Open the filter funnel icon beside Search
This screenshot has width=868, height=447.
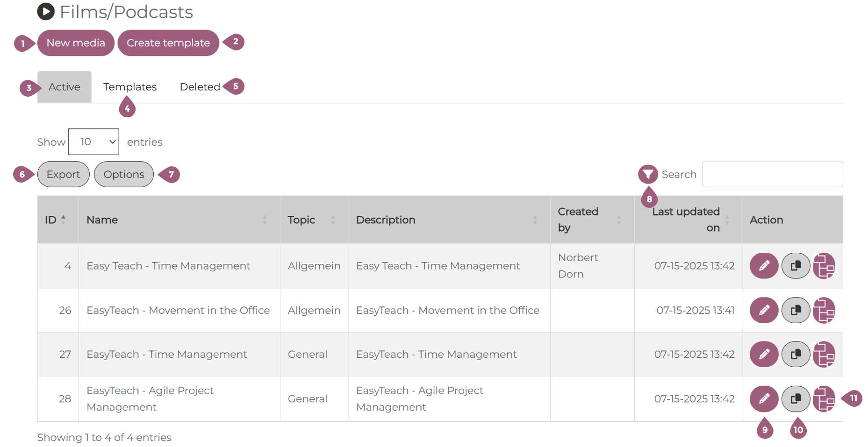coord(648,174)
